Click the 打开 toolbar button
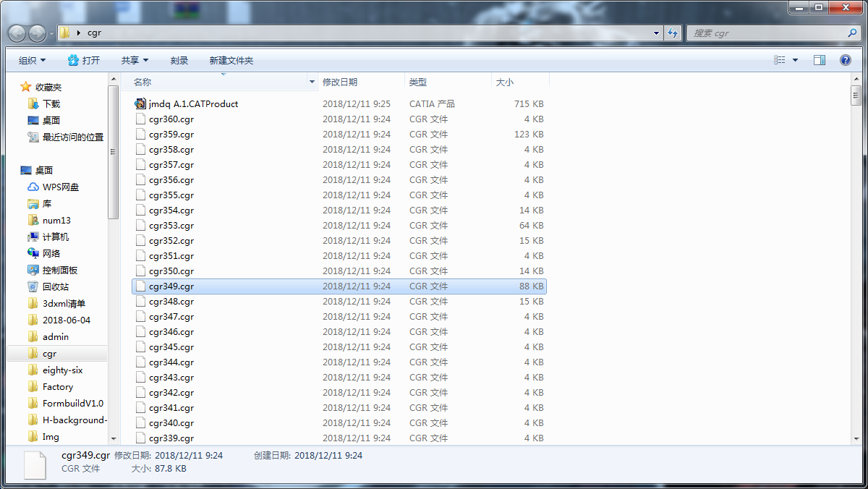868x489 pixels. [x=84, y=61]
